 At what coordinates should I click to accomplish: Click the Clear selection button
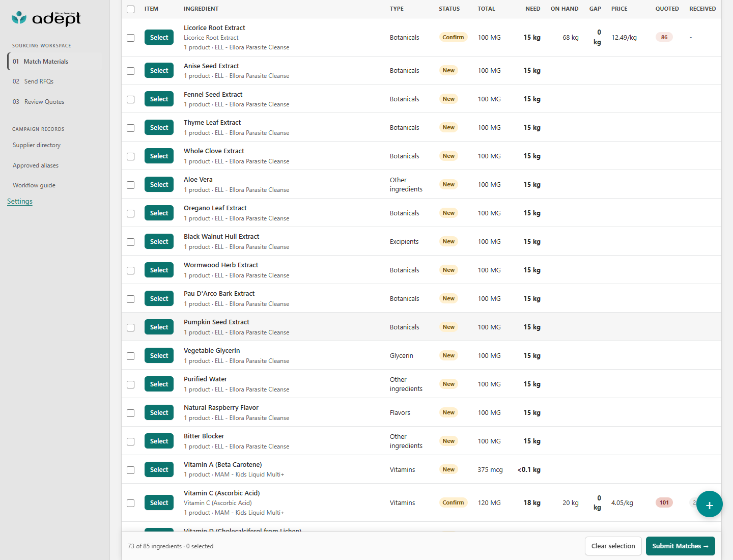pyautogui.click(x=613, y=546)
